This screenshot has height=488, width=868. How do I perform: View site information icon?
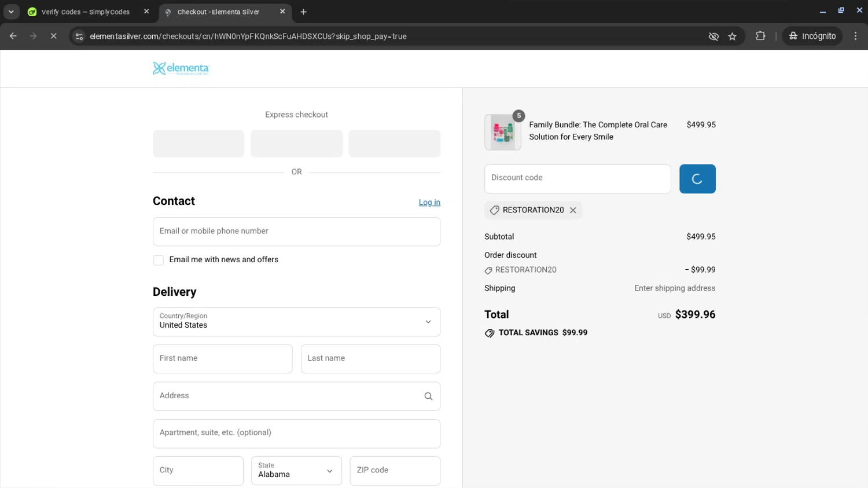79,36
